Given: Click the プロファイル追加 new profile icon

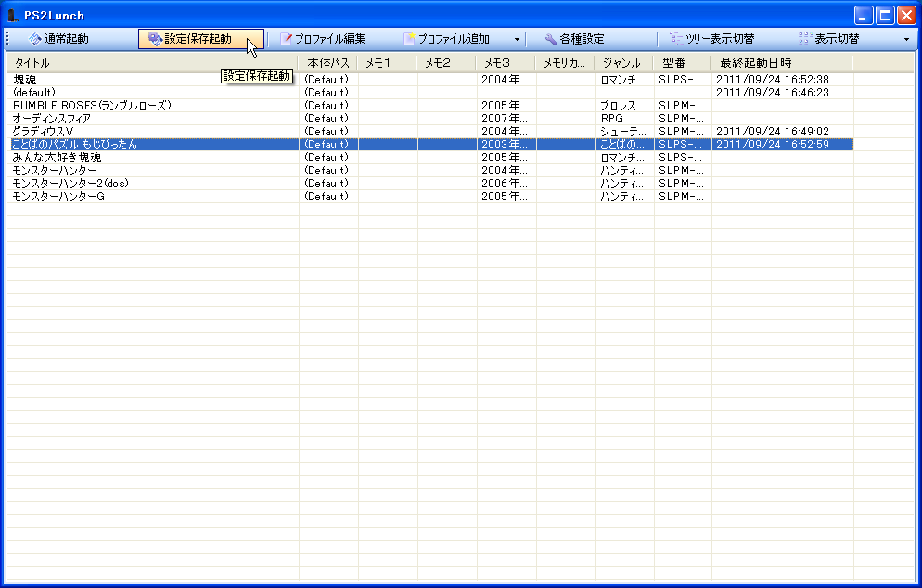Looking at the screenshot, I should (x=409, y=39).
